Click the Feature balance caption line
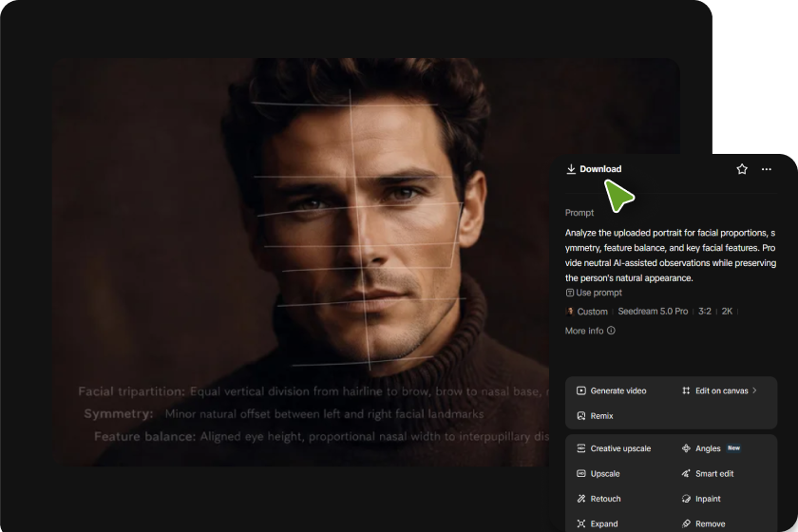The height and width of the screenshot is (532, 798). click(x=322, y=437)
